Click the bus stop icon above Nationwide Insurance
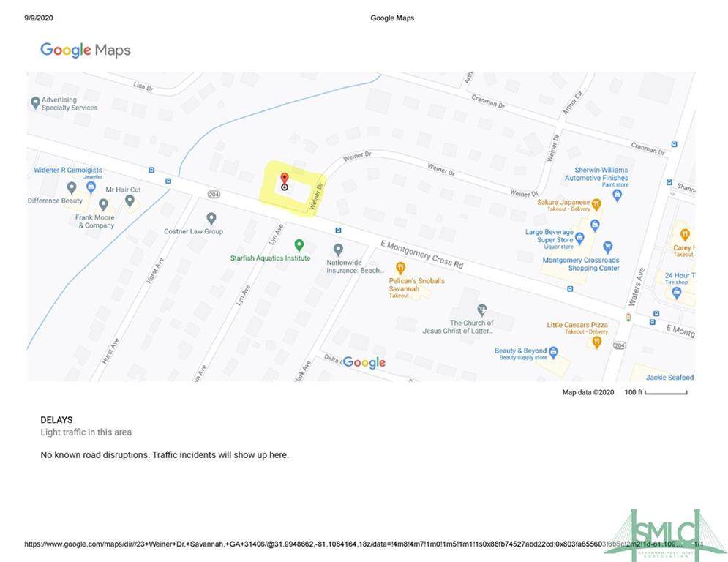728x562 pixels. tap(339, 231)
